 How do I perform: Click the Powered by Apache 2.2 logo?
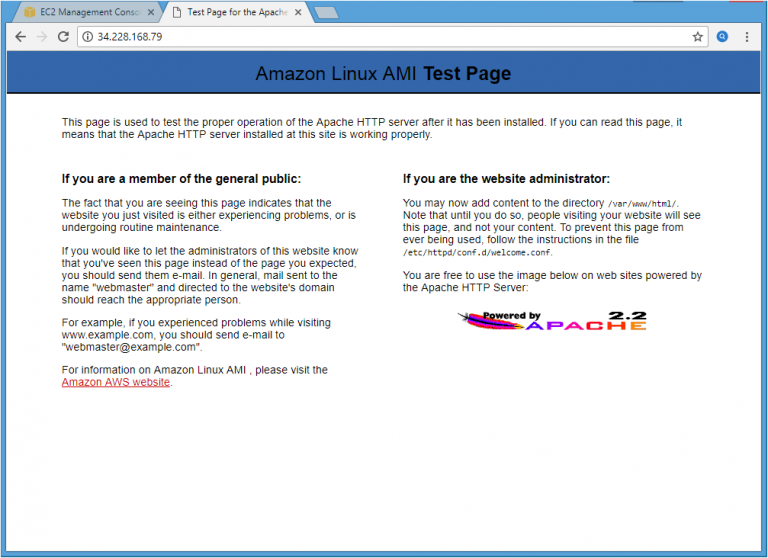pos(552,321)
